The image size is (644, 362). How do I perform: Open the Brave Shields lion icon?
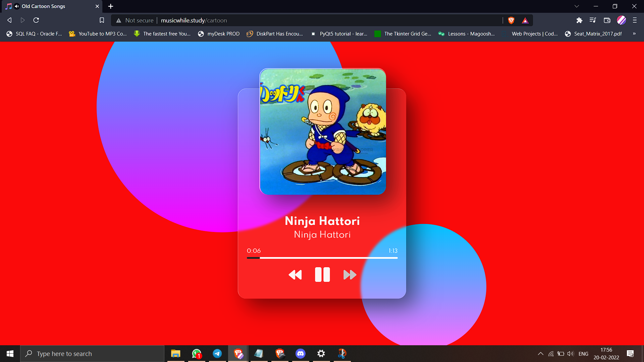pyautogui.click(x=511, y=20)
